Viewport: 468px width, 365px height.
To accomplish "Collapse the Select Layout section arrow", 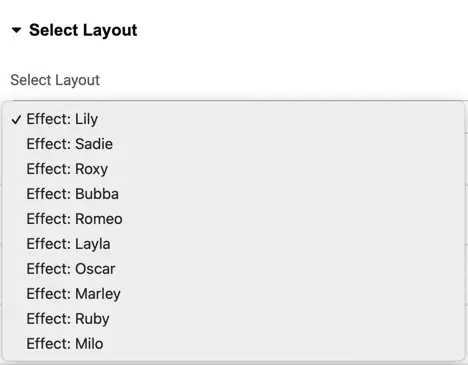I will coord(16,30).
